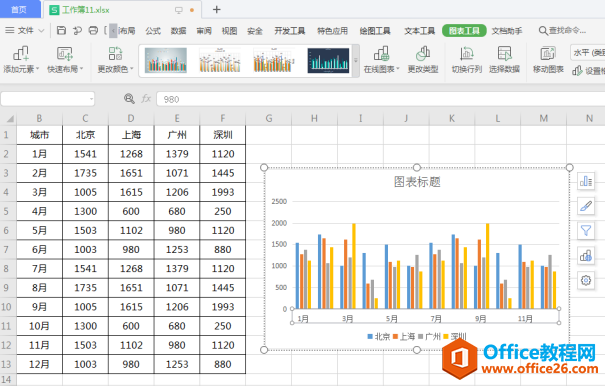Select the second chart style thumbnail
The height and width of the screenshot is (386, 605).
220,60
